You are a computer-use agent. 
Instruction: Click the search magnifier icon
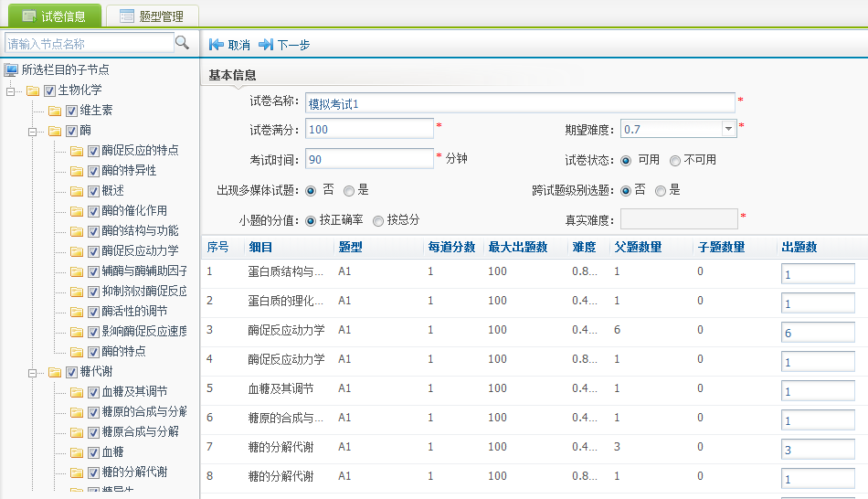pos(182,43)
